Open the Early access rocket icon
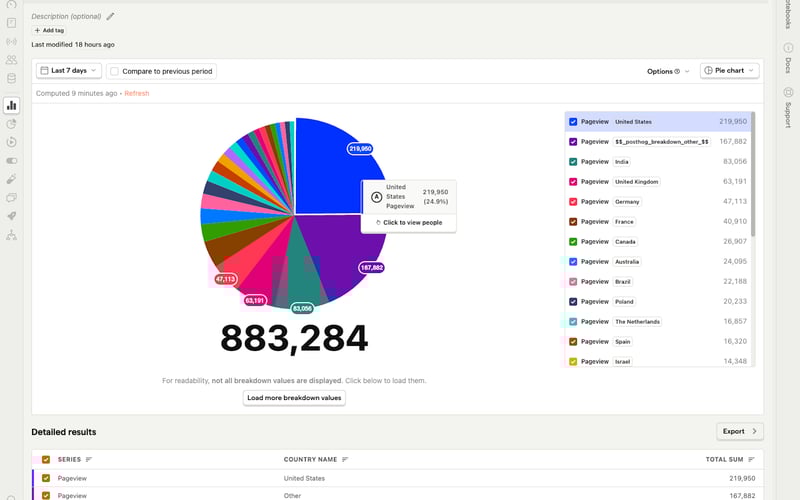 pyautogui.click(x=11, y=216)
